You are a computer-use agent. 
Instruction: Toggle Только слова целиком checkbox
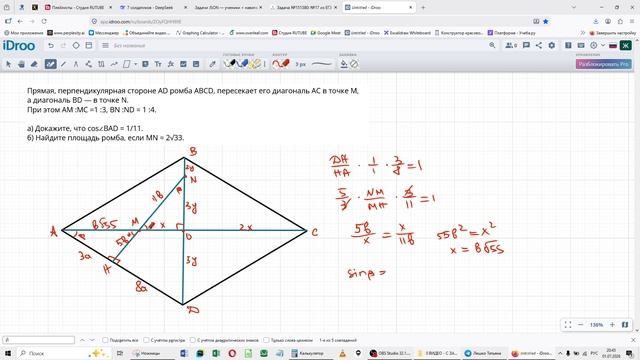pos(266,340)
